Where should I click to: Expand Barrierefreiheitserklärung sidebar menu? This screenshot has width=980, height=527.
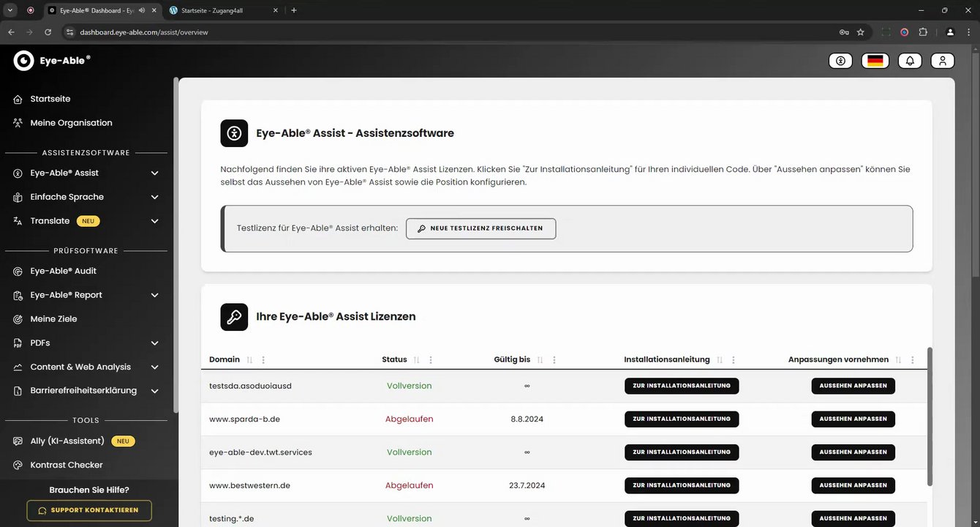click(x=154, y=391)
